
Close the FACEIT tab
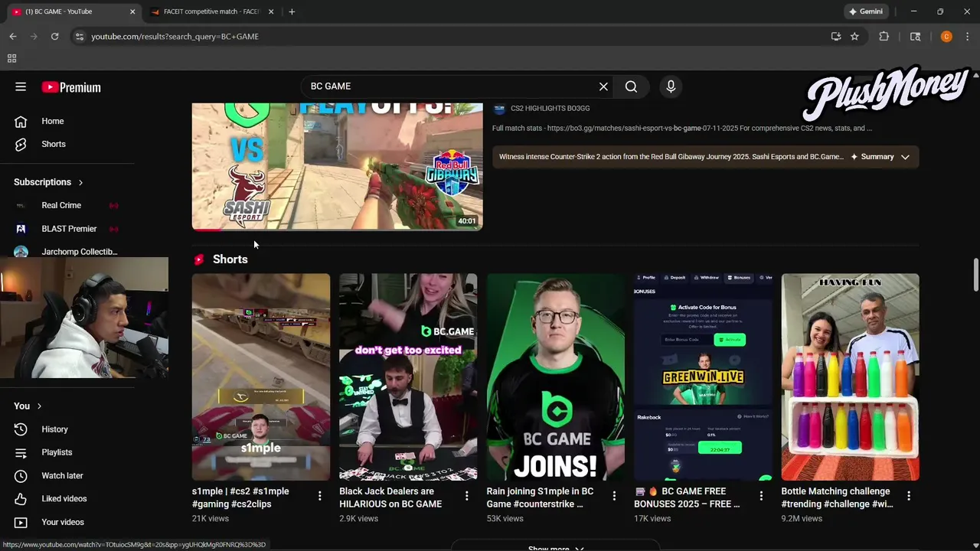click(272, 11)
